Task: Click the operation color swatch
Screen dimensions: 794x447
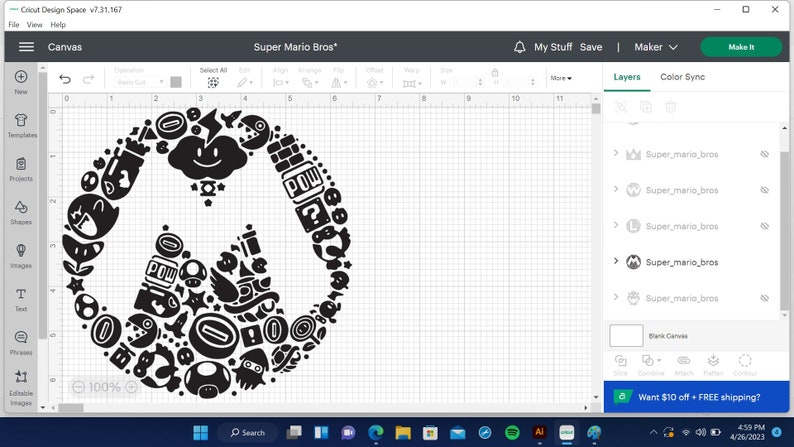Action: click(x=176, y=82)
